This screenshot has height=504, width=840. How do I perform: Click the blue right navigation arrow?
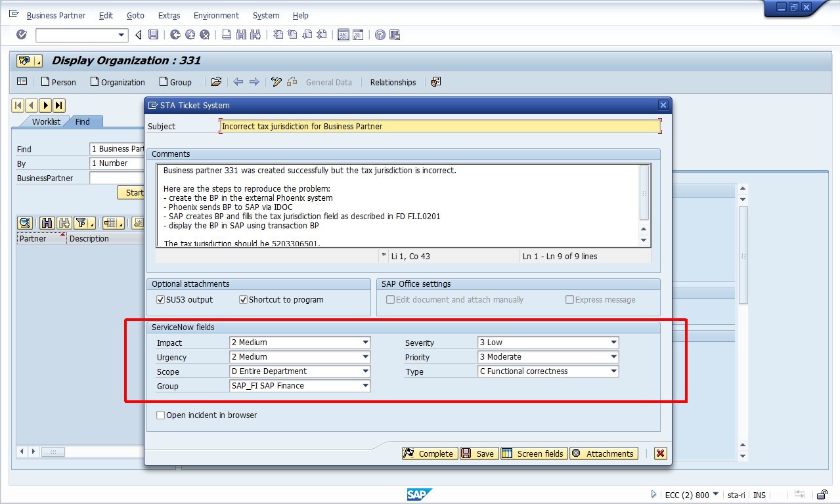(254, 82)
